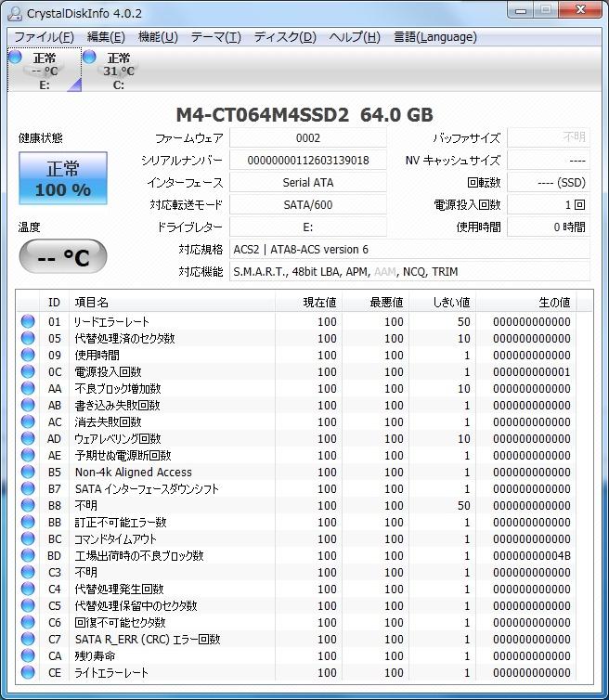
Task: Click the drive title M4-CT064M4SSD2 64.0 GB
Action: click(304, 115)
